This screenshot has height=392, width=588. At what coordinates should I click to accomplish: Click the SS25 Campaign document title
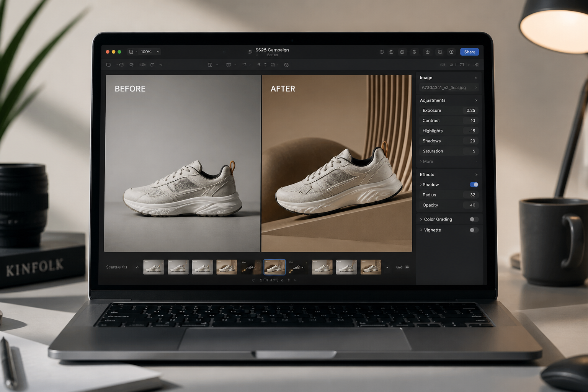272,50
